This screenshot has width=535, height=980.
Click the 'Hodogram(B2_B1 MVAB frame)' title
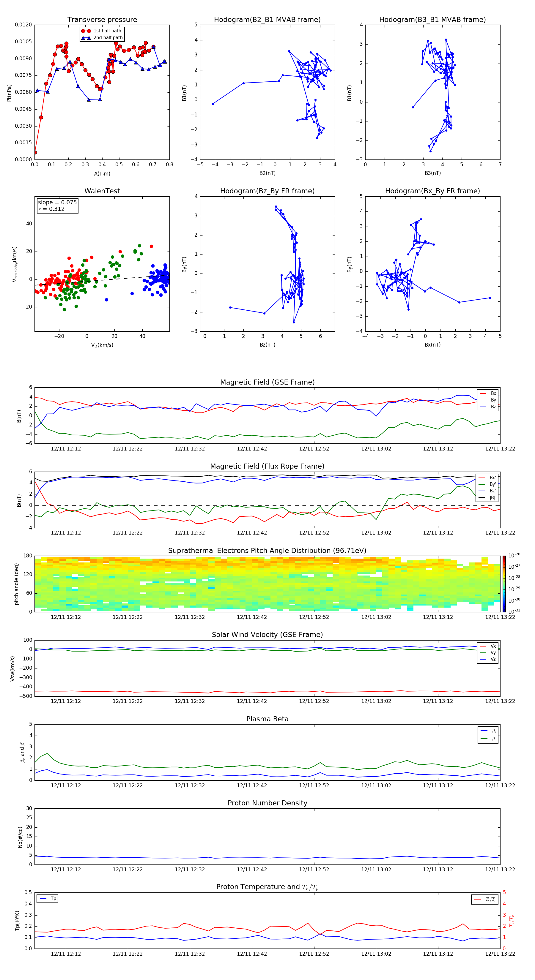click(267, 20)
